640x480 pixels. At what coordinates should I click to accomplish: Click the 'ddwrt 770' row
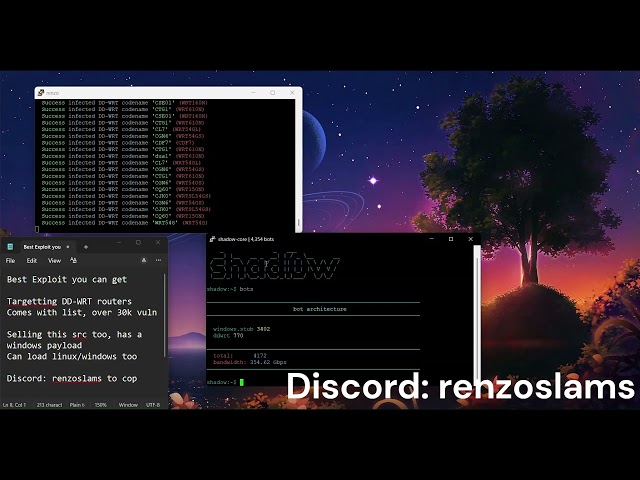pyautogui.click(x=228, y=336)
